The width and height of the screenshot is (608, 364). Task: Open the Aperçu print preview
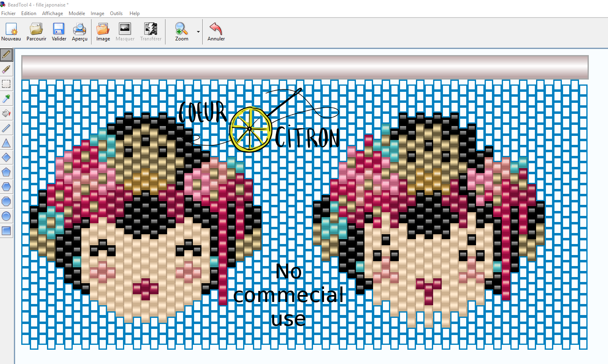[80, 32]
